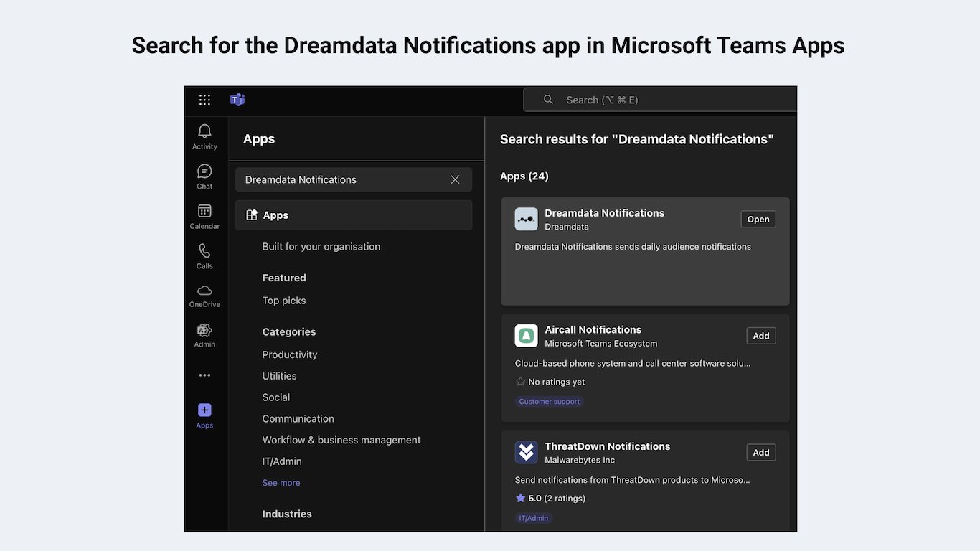Click the star icon beside No ratings yet
980x551 pixels.
(x=521, y=382)
